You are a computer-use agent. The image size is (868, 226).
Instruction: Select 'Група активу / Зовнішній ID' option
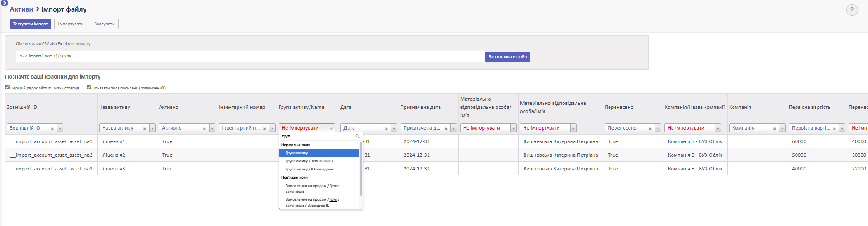(319, 161)
